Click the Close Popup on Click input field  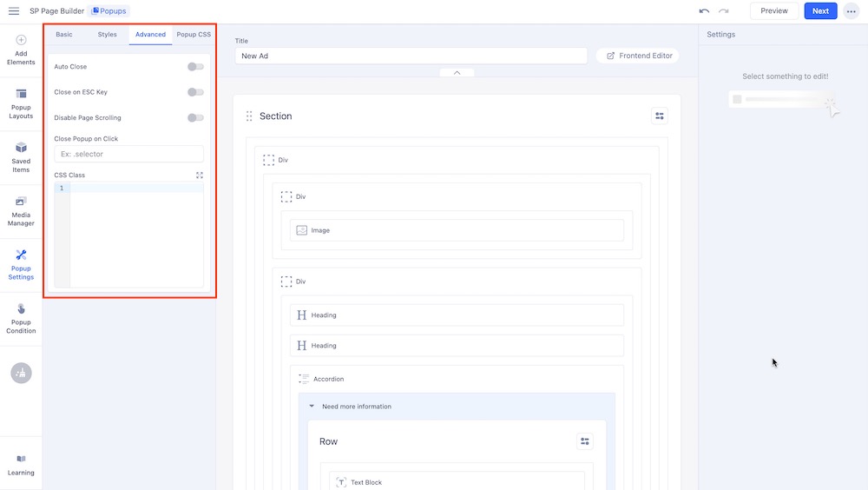(x=128, y=154)
